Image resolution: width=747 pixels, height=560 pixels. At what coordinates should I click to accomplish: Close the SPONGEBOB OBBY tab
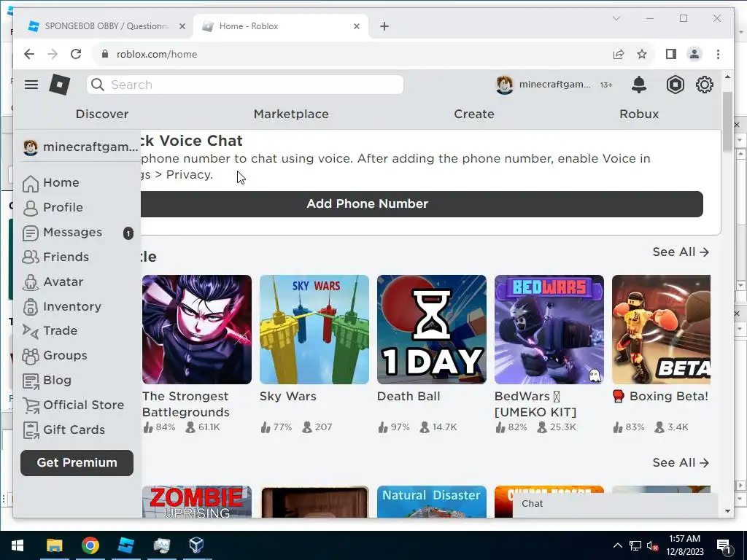[182, 26]
